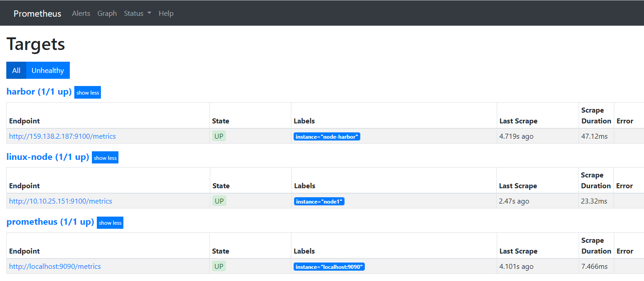Click the 4.101s ago last scrape value

pos(517,266)
